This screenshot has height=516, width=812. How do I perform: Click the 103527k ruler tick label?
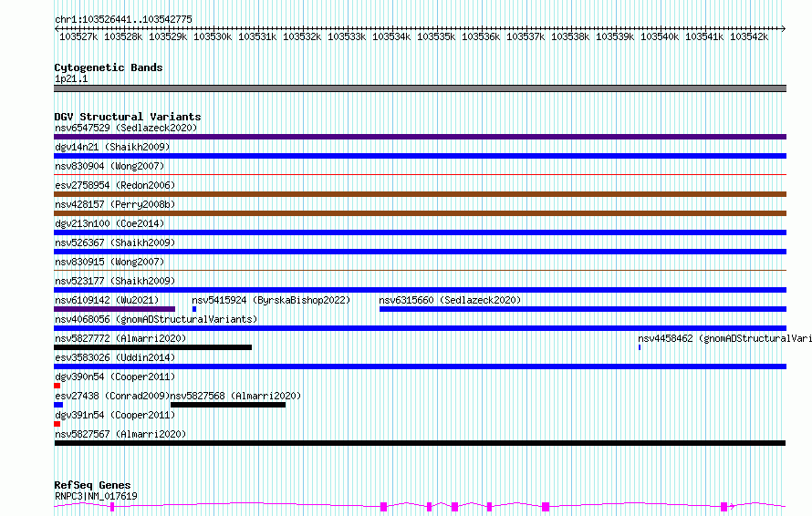(x=78, y=36)
